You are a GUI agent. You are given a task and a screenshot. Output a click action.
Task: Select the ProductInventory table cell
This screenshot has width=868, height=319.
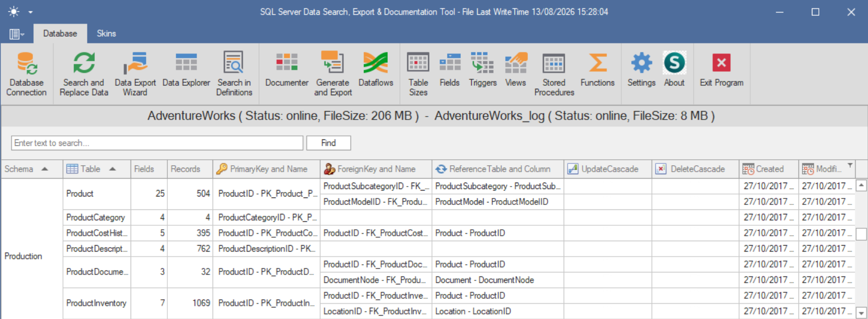(97, 303)
